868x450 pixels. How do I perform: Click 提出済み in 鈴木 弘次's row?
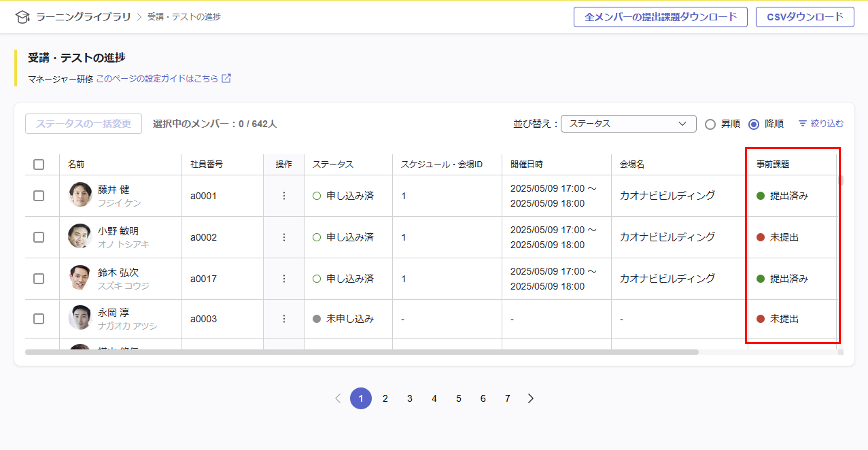(x=782, y=279)
